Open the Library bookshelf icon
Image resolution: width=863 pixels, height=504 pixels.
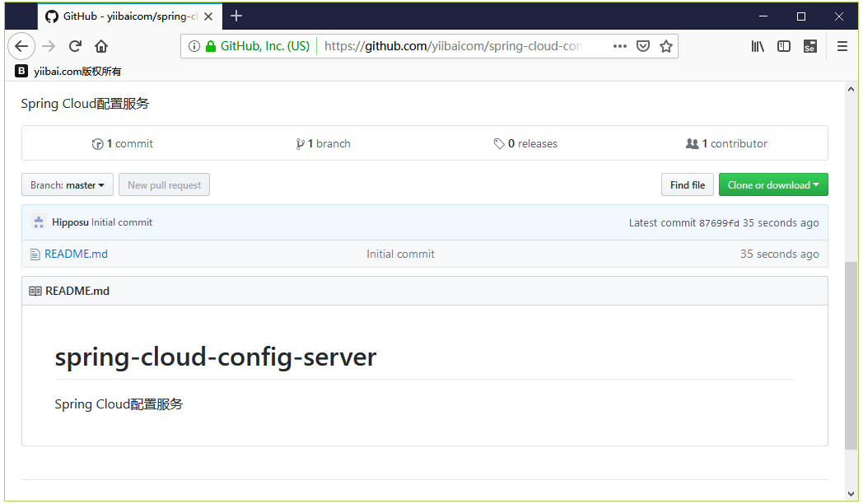point(758,46)
